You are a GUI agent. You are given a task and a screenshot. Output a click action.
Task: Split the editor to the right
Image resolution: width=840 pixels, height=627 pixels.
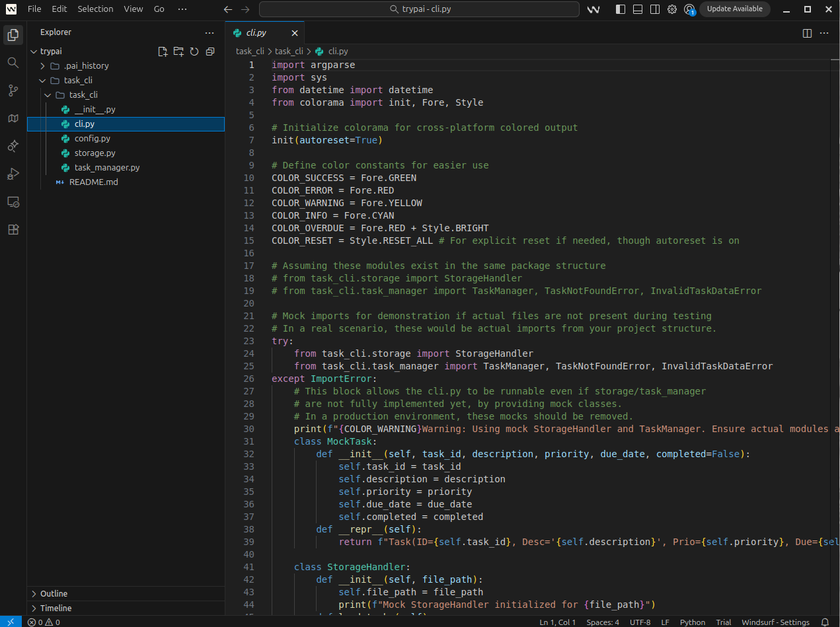pyautogui.click(x=807, y=33)
